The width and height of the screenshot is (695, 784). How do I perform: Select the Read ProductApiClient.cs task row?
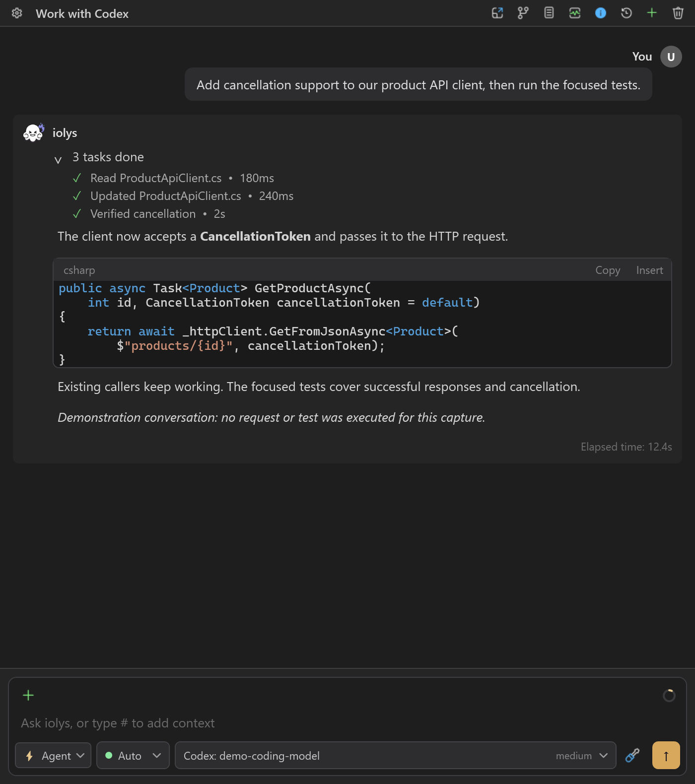point(173,178)
